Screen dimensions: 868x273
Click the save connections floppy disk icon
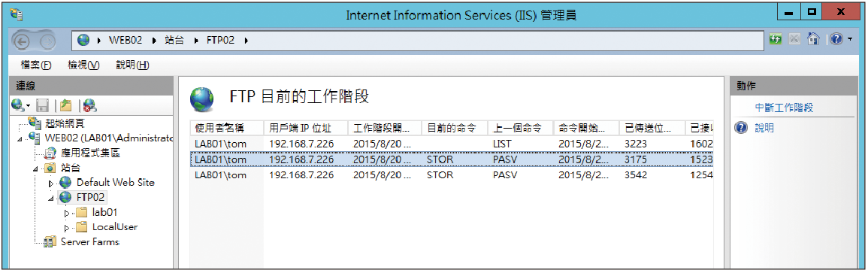(43, 105)
